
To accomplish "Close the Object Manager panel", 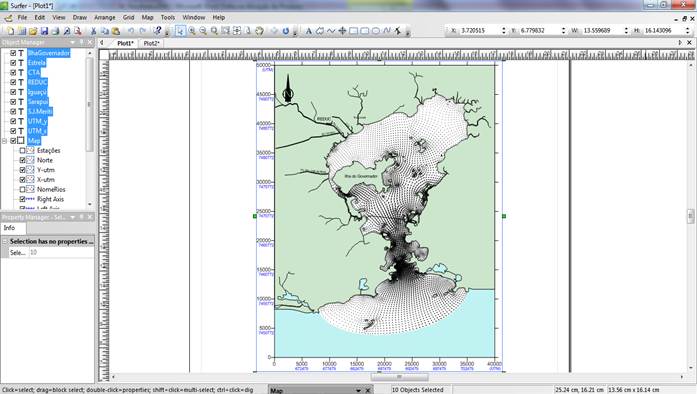I will tap(90, 42).
